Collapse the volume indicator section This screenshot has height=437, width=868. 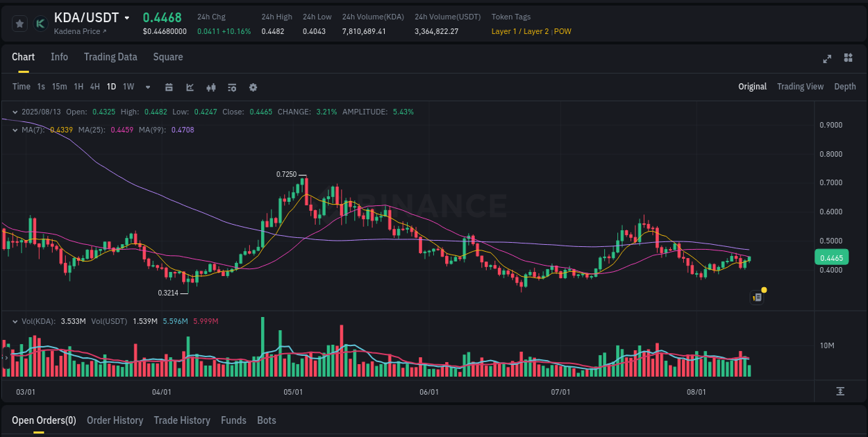click(x=15, y=321)
